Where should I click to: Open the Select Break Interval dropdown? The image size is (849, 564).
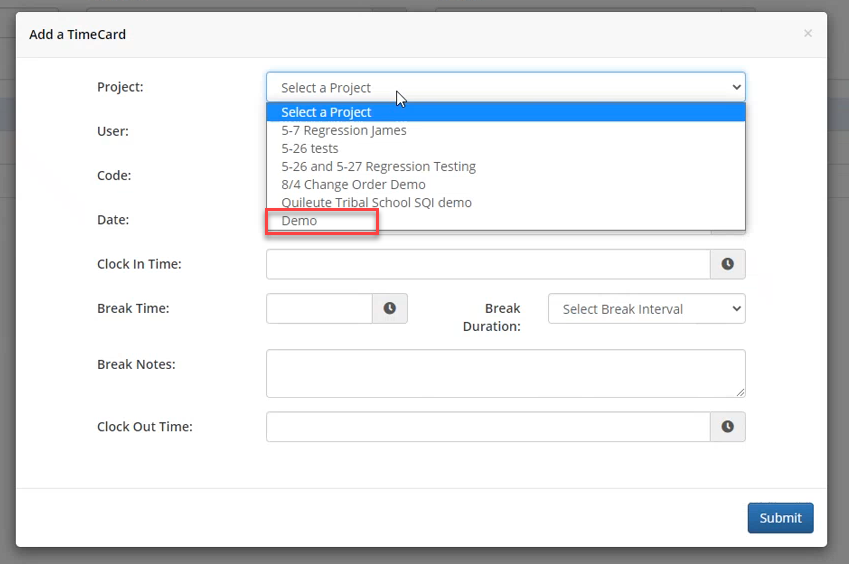pyautogui.click(x=646, y=309)
